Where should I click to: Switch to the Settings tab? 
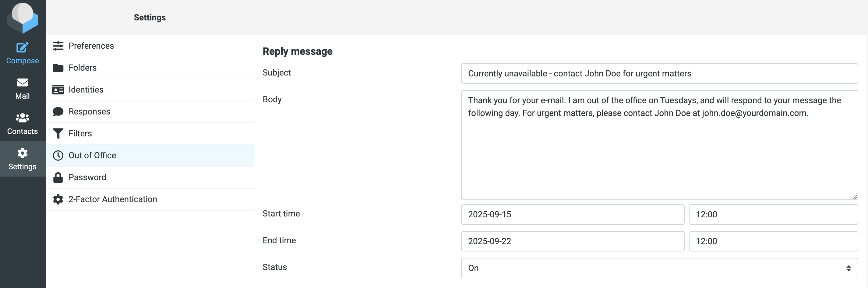tap(22, 159)
